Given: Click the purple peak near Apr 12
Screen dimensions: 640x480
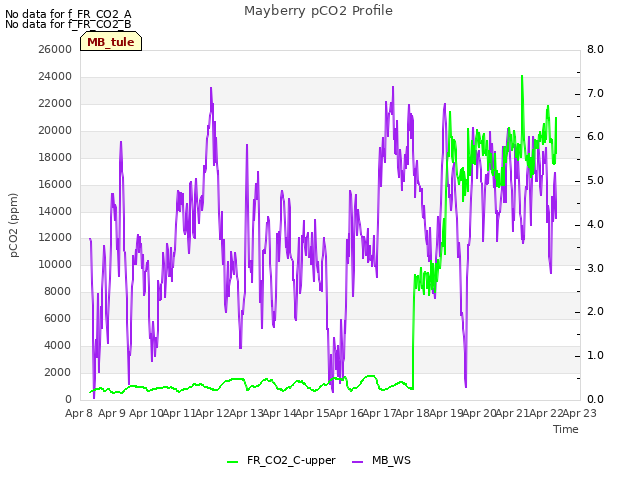Looking at the screenshot, I should click(211, 88).
